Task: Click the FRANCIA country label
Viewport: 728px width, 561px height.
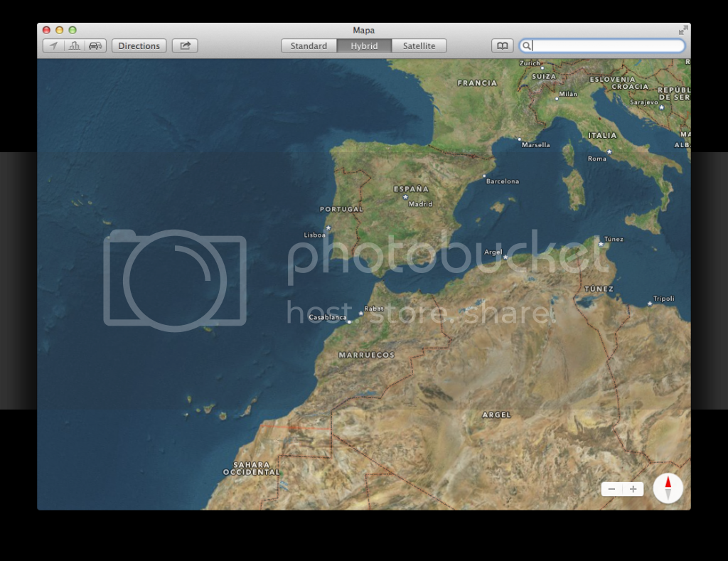Action: (x=477, y=82)
